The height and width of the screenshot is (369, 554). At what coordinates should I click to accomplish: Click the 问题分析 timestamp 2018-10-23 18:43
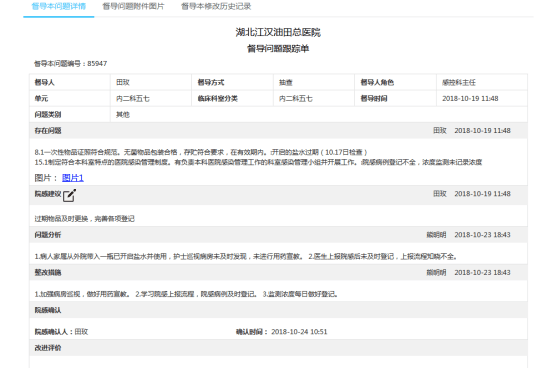tap(482, 235)
